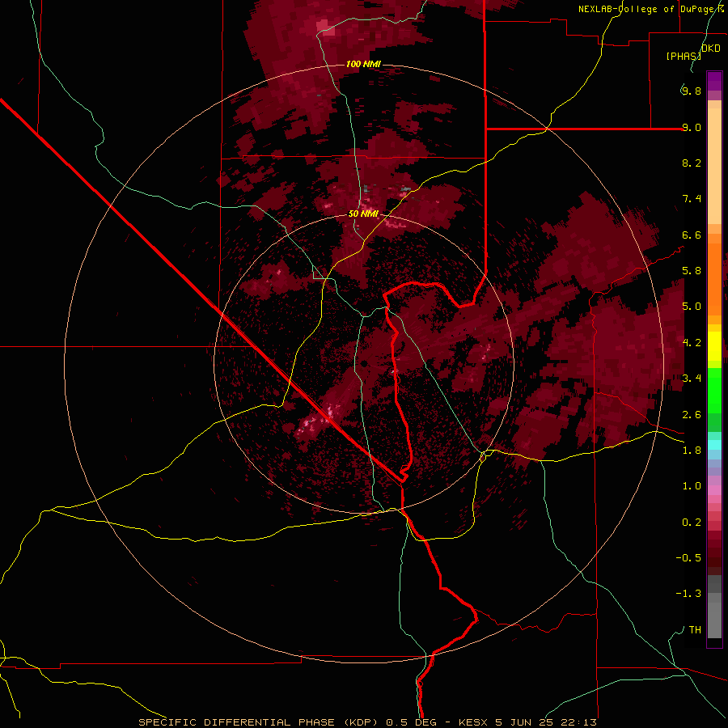Click the 4.2 scale label
728x728 pixels.
pyautogui.click(x=692, y=343)
